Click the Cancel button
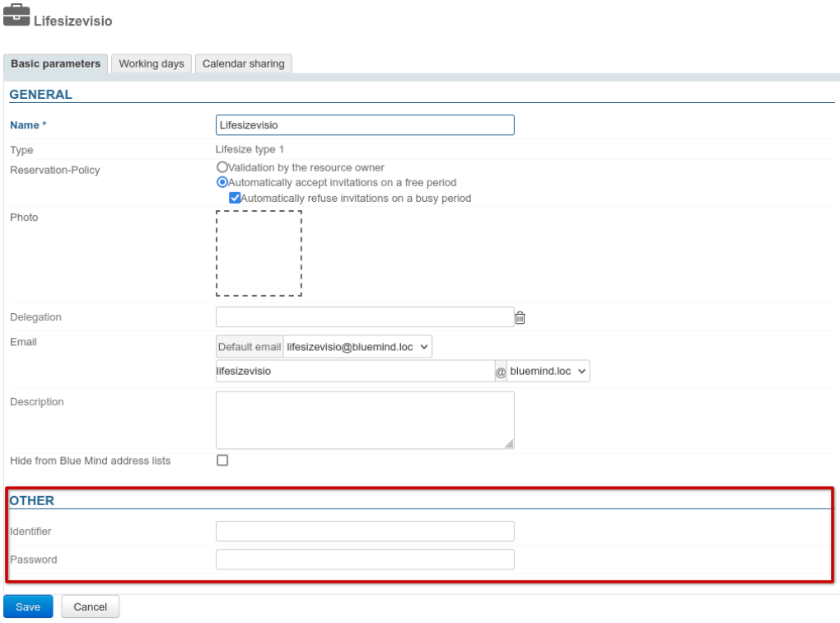This screenshot has width=840, height=623. [x=90, y=607]
